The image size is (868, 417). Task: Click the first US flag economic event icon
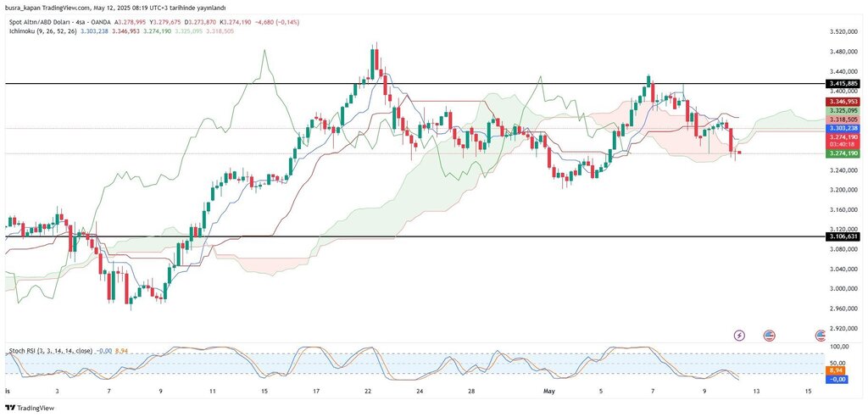[x=769, y=336]
